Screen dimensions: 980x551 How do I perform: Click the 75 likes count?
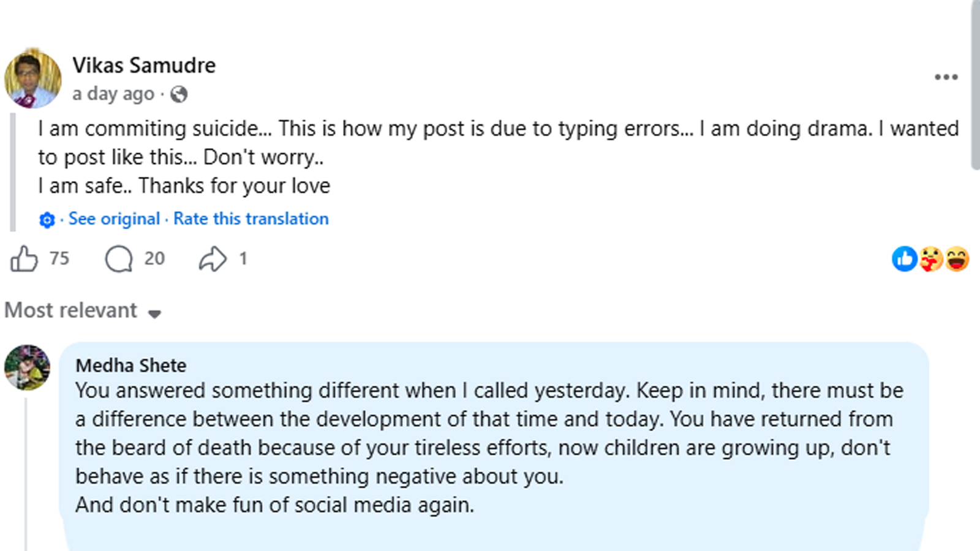[x=59, y=258]
